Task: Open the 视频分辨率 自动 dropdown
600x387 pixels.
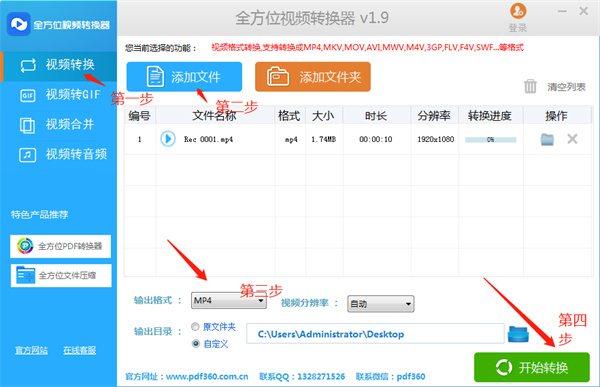Action: pos(380,304)
